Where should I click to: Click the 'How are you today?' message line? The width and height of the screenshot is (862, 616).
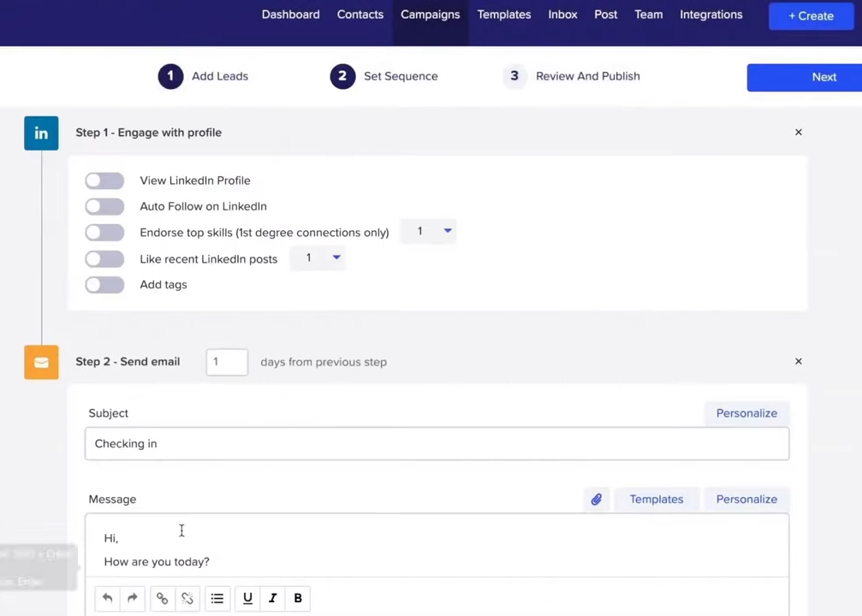157,561
